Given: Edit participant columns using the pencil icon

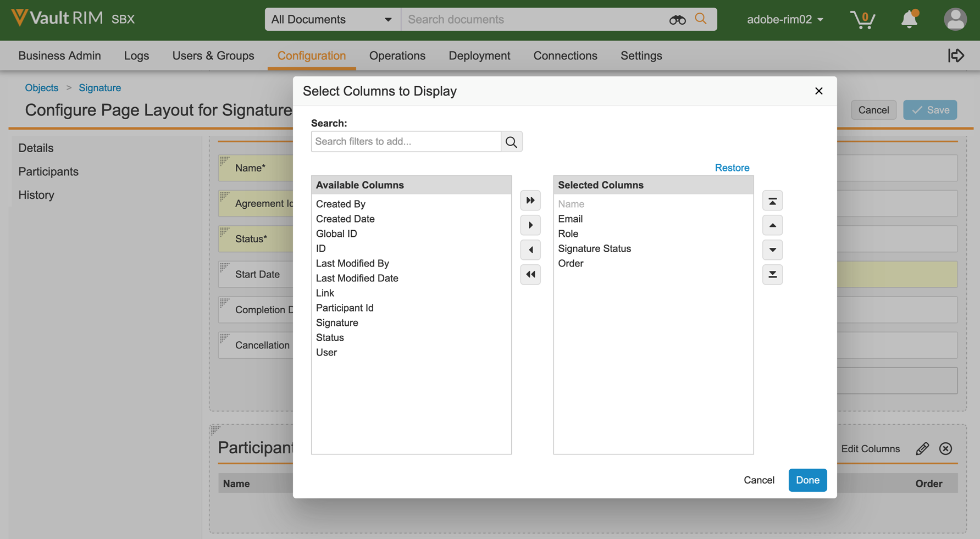Looking at the screenshot, I should (922, 448).
